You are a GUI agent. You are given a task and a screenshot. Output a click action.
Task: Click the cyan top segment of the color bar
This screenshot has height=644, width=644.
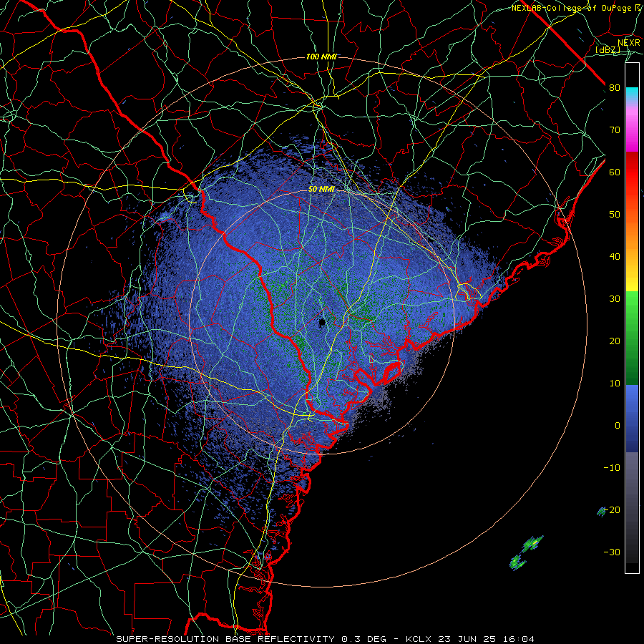coord(632,94)
